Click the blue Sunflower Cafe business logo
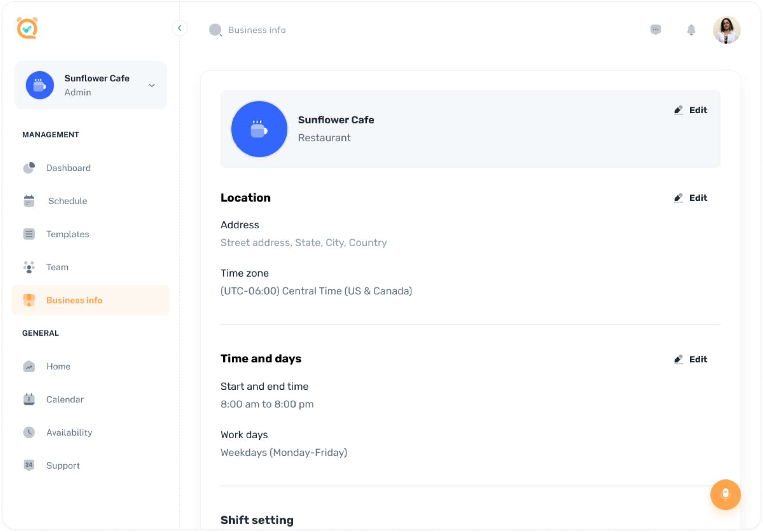The width and height of the screenshot is (763, 532). [x=259, y=129]
